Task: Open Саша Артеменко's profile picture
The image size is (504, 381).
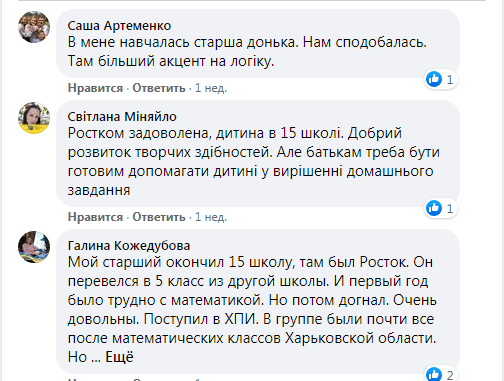Action: (x=34, y=27)
